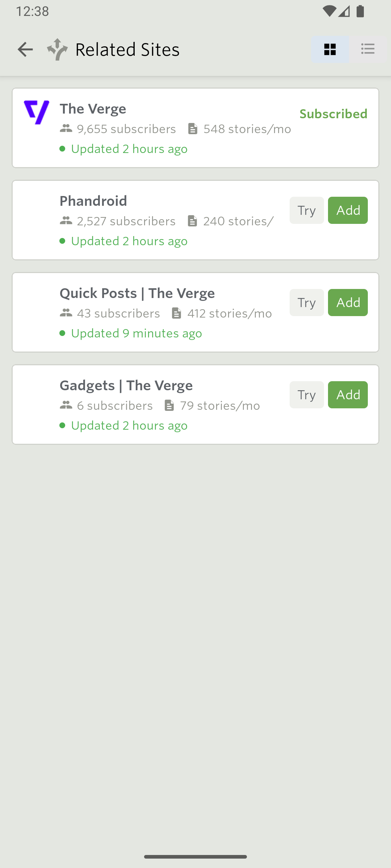Viewport: 391px width, 868px height.
Task: Click Quick Posts stories document icon
Action: coord(176,313)
